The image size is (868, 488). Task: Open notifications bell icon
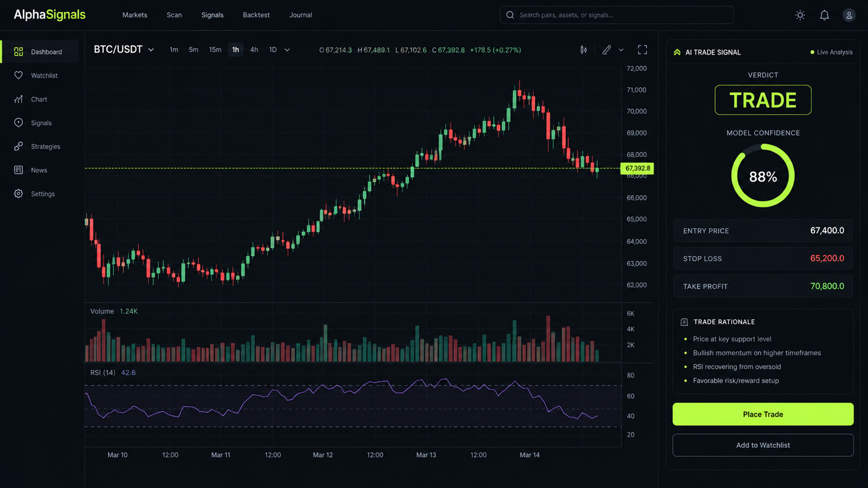tap(824, 15)
